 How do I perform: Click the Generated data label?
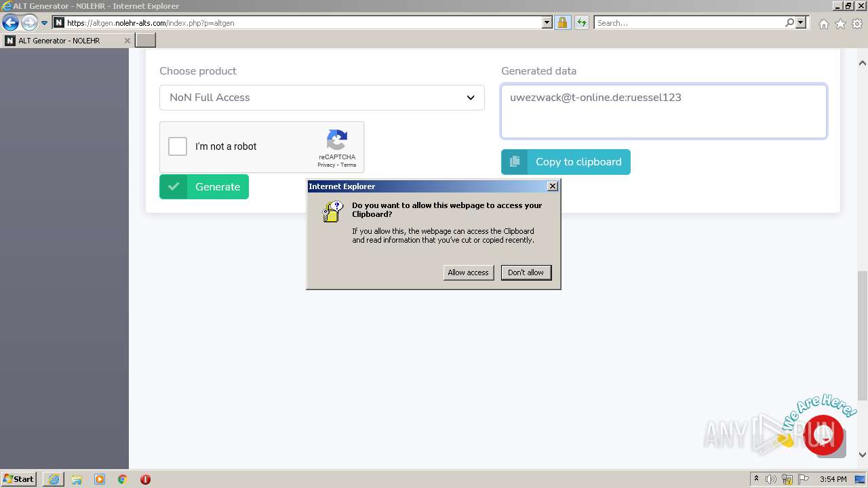point(538,71)
